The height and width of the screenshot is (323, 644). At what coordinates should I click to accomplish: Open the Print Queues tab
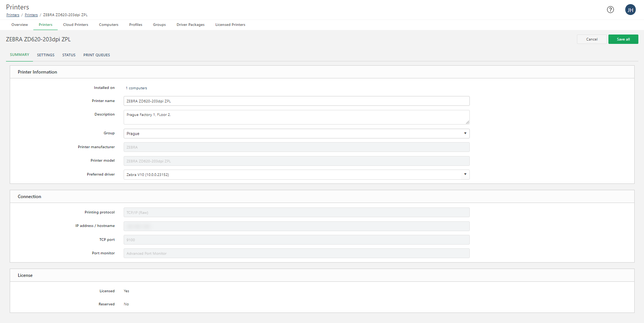(97, 55)
